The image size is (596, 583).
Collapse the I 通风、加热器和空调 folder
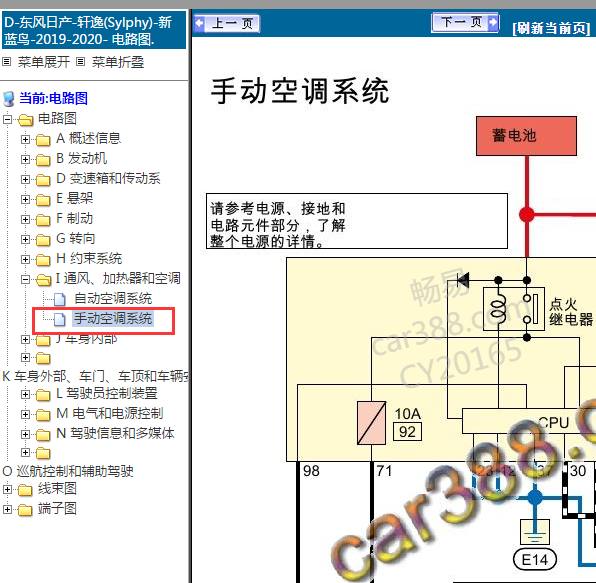[25, 279]
